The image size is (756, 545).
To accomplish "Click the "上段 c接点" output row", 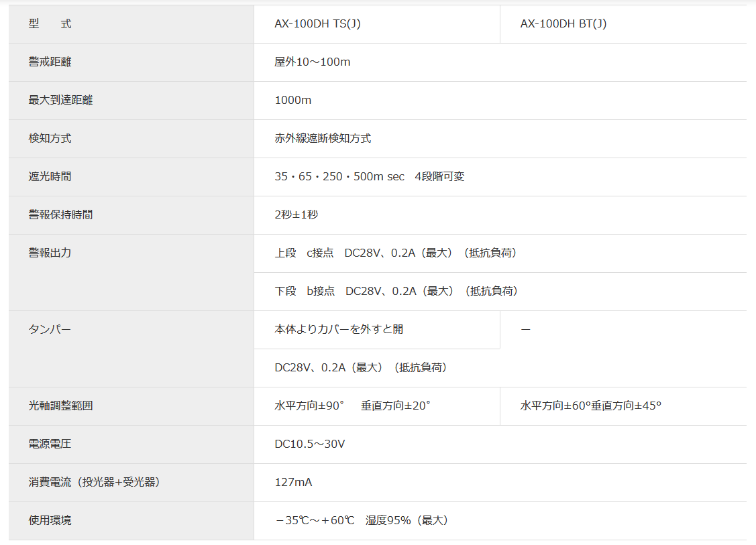I will tap(500, 253).
